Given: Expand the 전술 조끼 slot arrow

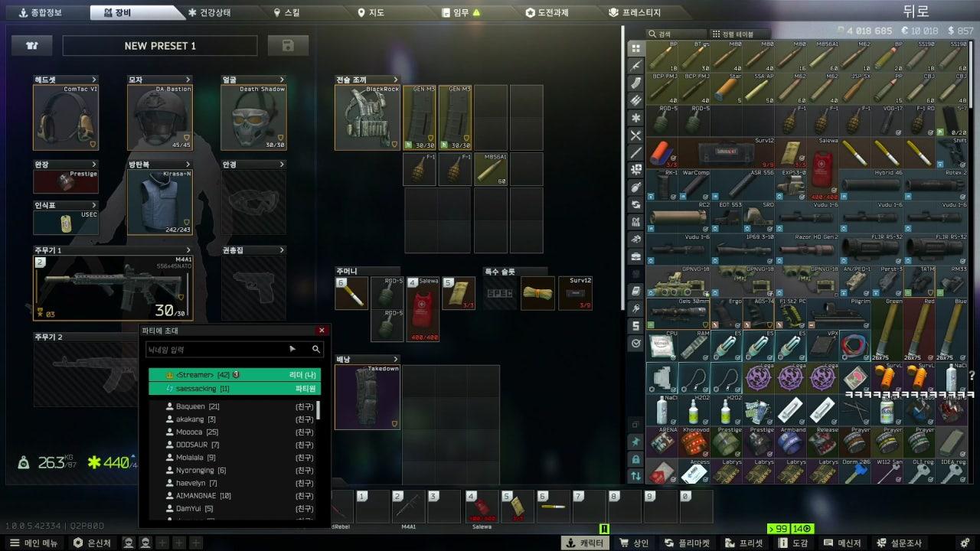Looking at the screenshot, I should (396, 80).
